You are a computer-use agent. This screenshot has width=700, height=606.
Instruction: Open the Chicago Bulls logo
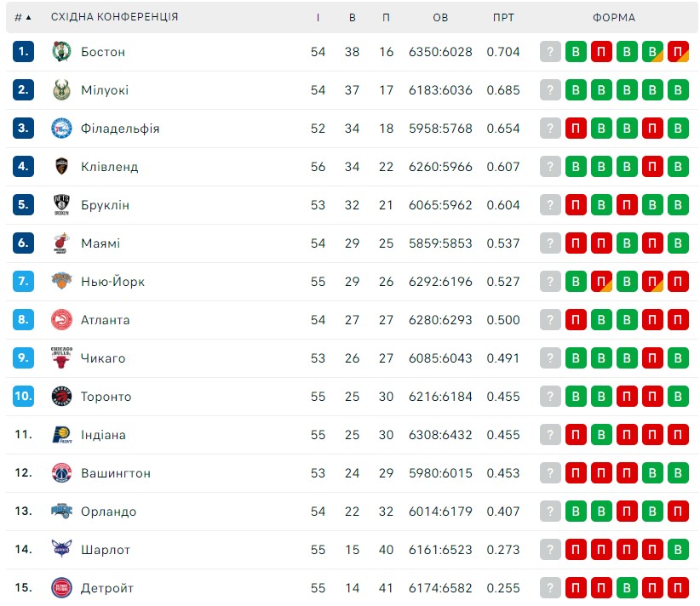61,357
